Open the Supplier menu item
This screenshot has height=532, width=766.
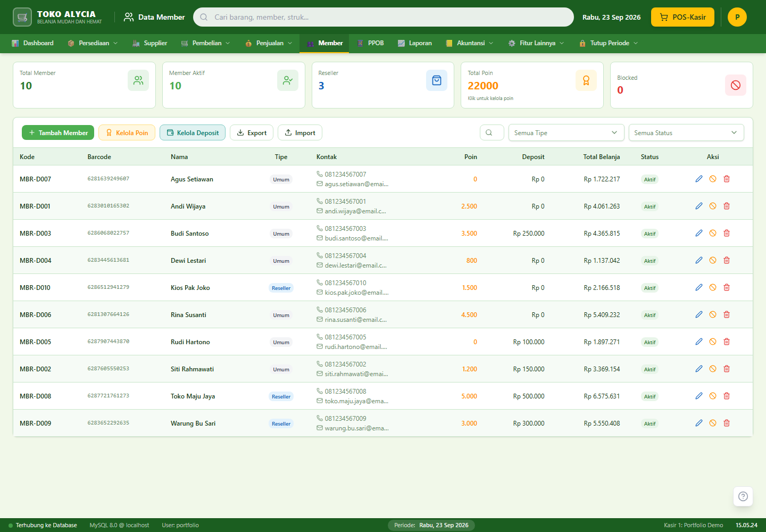[x=150, y=43]
